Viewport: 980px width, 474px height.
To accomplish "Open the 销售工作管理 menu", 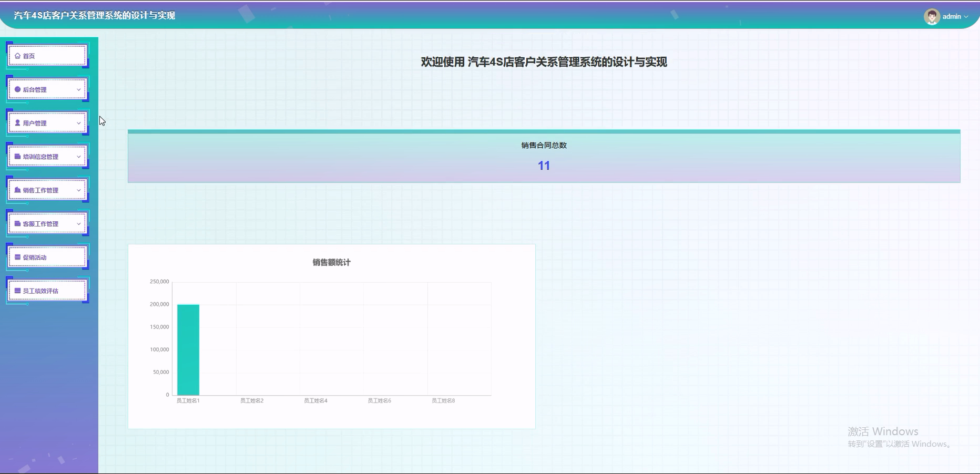I will click(x=47, y=190).
